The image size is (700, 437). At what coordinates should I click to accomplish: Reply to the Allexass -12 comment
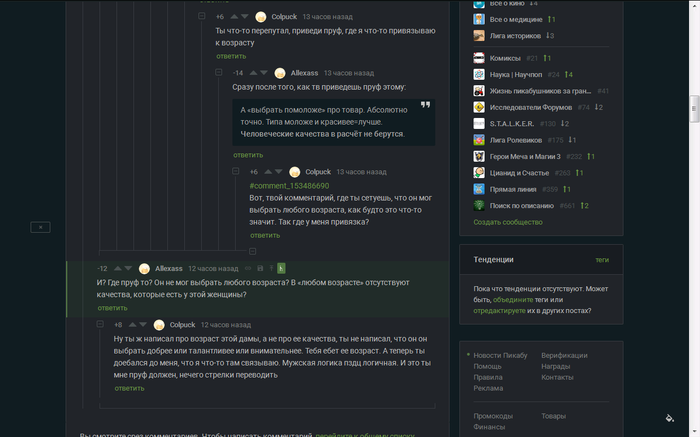pos(112,308)
